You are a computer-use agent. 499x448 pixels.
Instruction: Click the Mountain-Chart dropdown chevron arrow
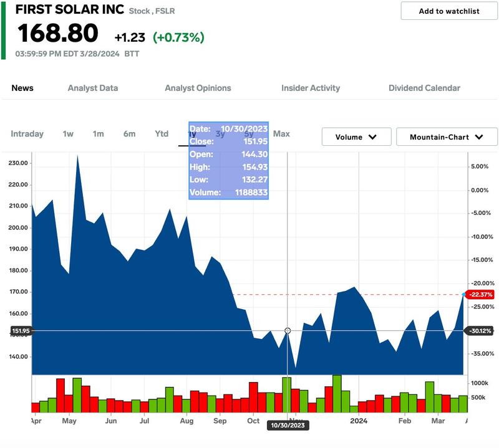[479, 137]
